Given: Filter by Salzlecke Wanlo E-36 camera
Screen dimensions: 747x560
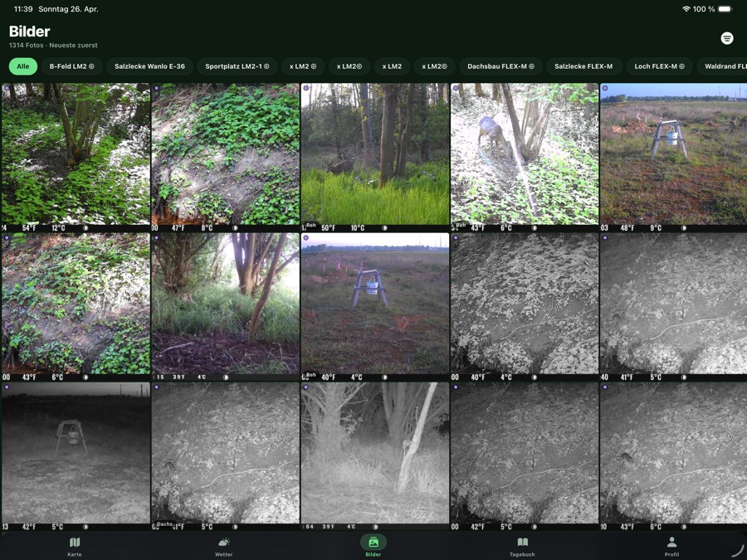Looking at the screenshot, I should (149, 66).
